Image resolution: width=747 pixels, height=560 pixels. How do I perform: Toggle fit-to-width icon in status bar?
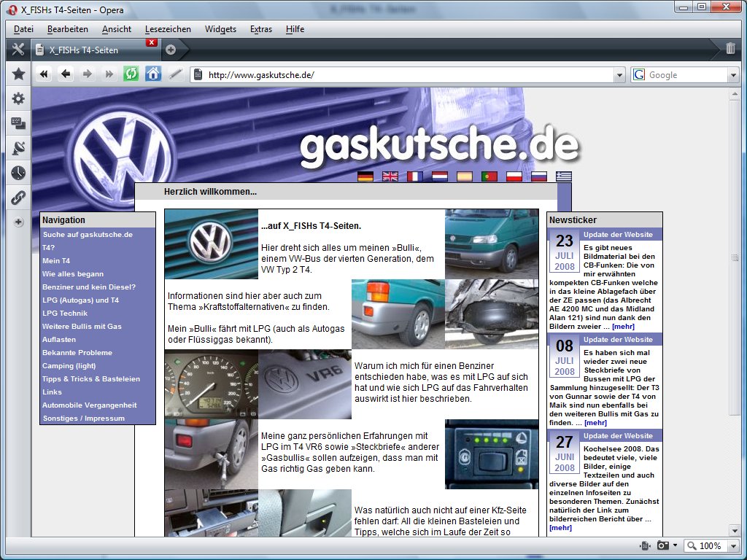point(645,545)
